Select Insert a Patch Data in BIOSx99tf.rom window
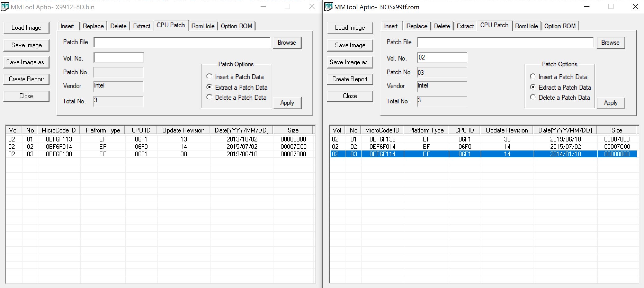The image size is (644, 288). click(533, 77)
